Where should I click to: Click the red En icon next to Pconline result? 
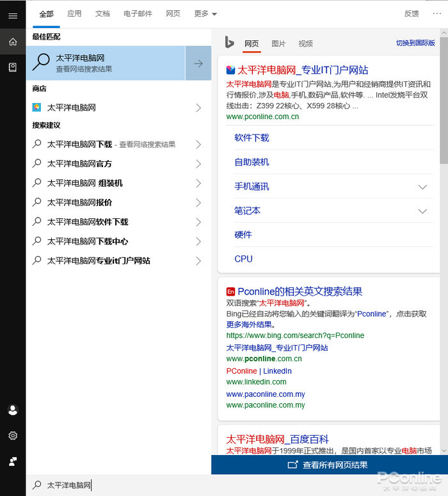(x=230, y=291)
